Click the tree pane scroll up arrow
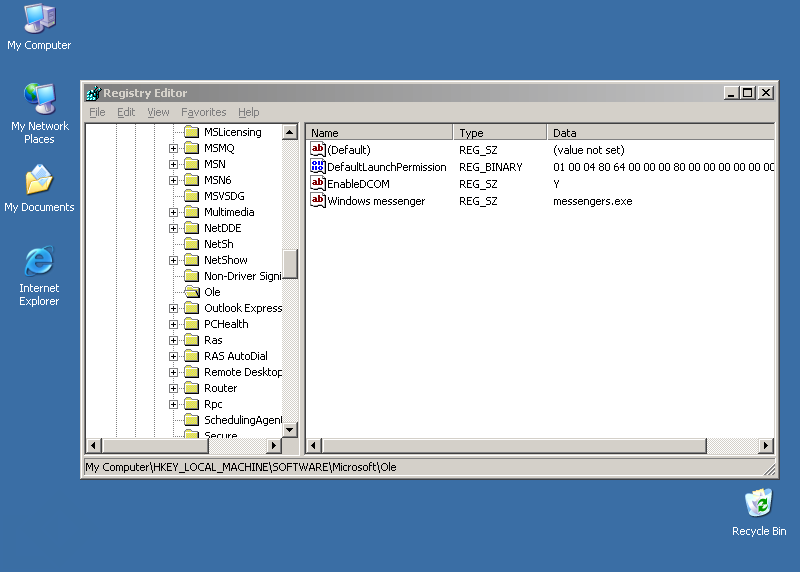Viewport: 800px width, 572px height. [x=290, y=132]
